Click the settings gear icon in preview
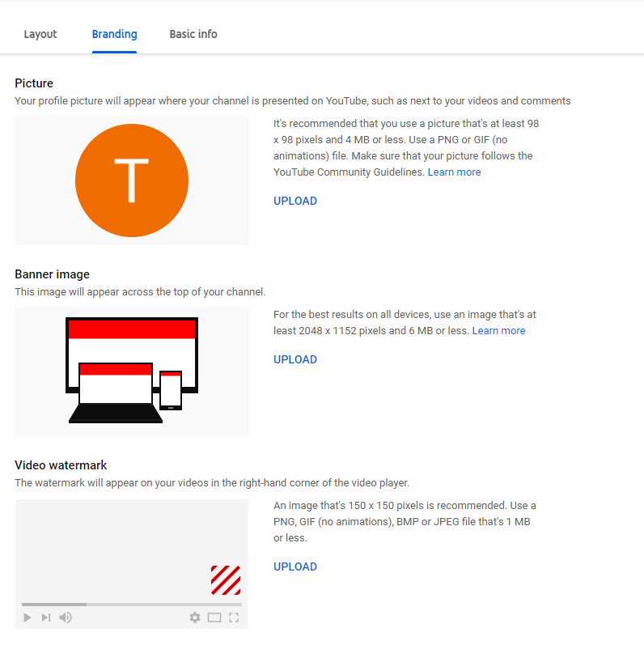 click(x=195, y=617)
